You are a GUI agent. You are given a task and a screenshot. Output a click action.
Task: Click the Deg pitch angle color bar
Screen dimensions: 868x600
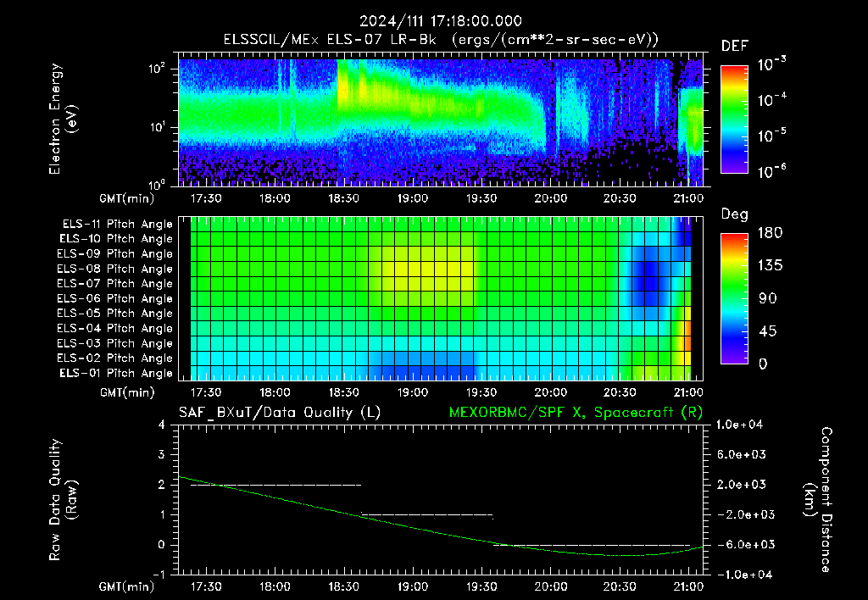coord(734,298)
